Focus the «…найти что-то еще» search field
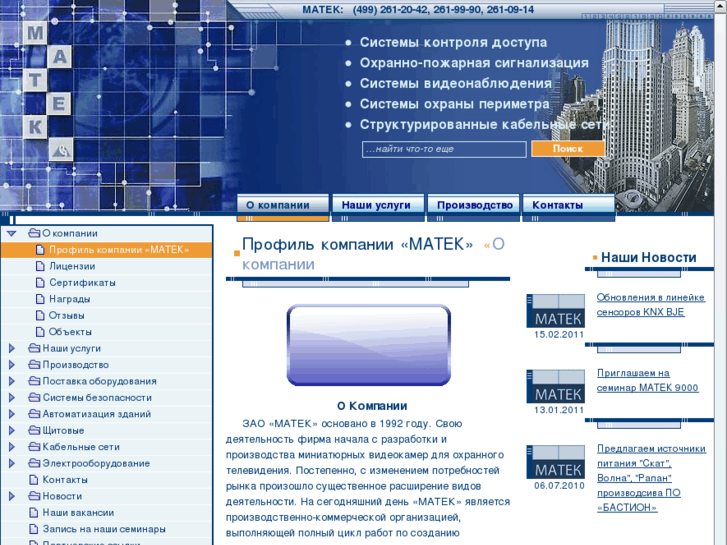Screen dimensions: 727x545 [x=444, y=149]
